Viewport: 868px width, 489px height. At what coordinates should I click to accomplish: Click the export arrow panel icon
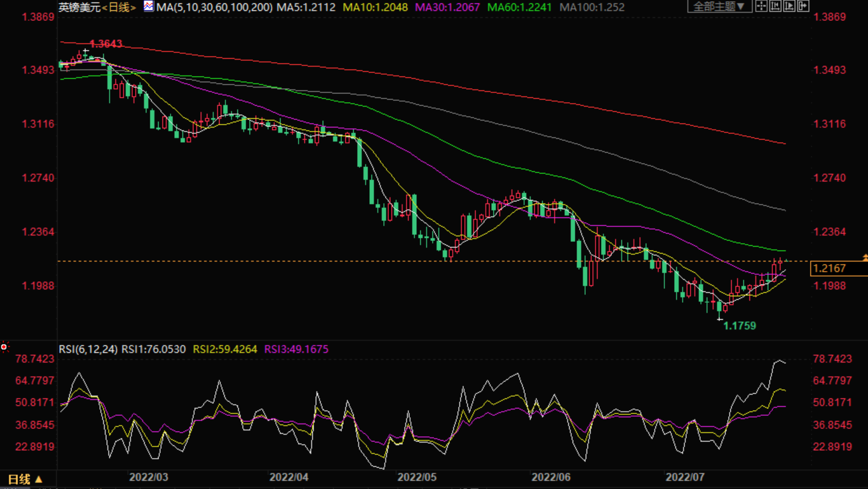click(x=803, y=6)
